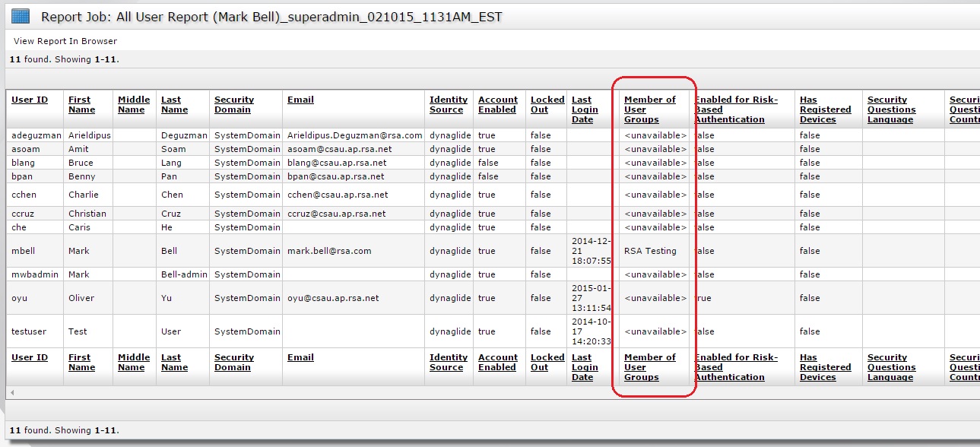The image size is (980, 447).
Task: Open View Report In Browser link
Action: tap(65, 41)
